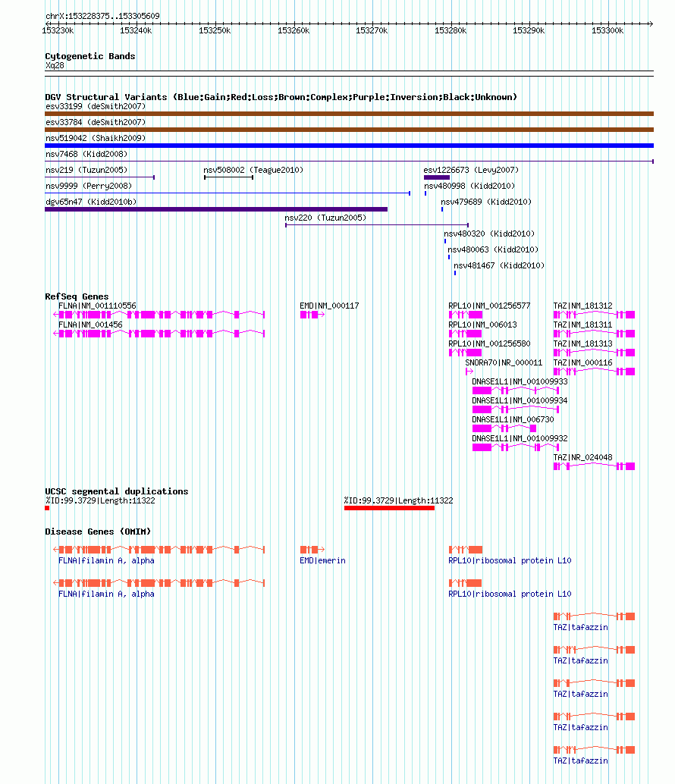Screen dimensions: 675x784
Task: Select the UCSC segmental duplications track title
Action: pyautogui.click(x=117, y=491)
